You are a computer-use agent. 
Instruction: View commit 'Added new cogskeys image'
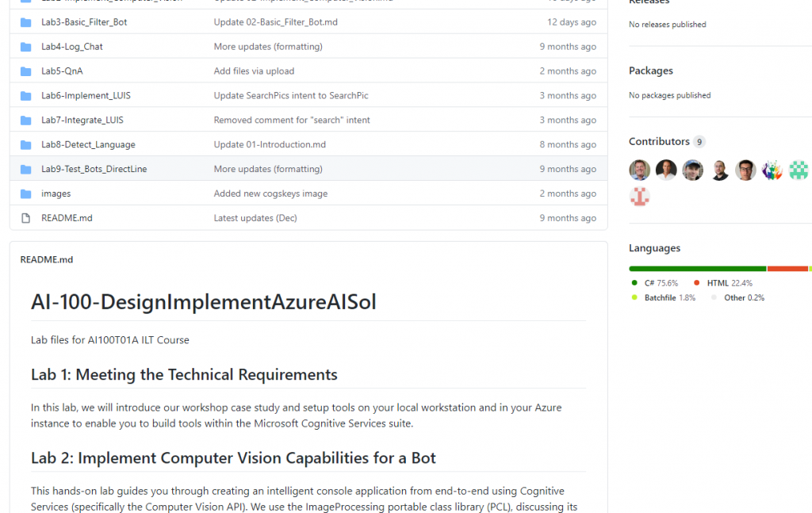point(270,193)
